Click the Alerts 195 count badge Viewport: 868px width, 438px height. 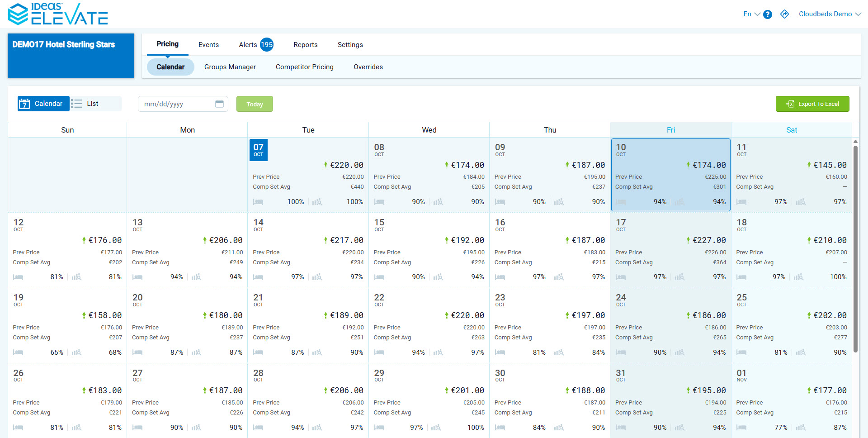(x=267, y=44)
